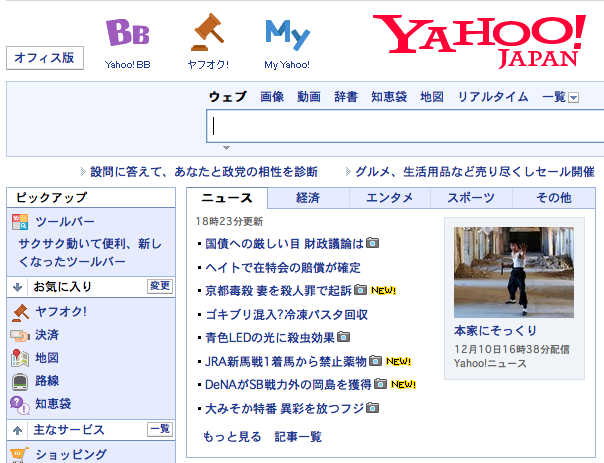This screenshot has height=463, width=604.
Task: Click the オフィス版 button
Action: click(45, 58)
